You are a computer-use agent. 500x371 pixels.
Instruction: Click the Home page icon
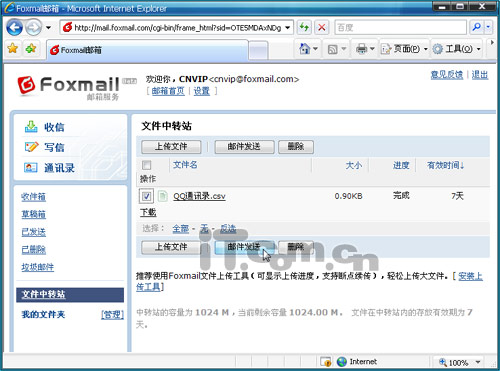[x=304, y=49]
